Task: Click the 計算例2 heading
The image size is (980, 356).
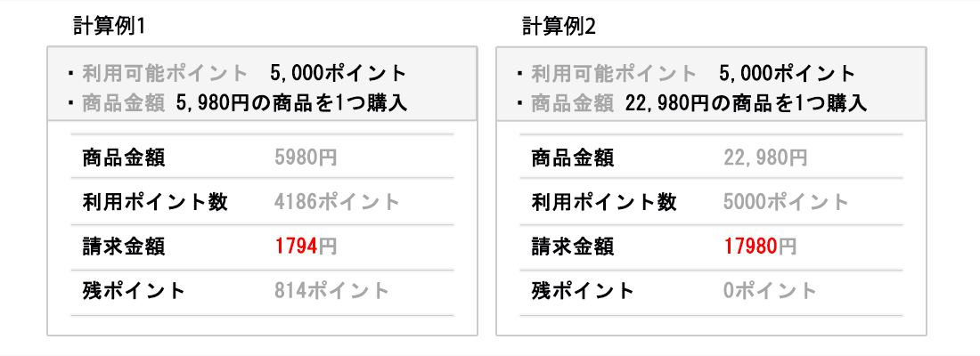Action: (x=559, y=26)
